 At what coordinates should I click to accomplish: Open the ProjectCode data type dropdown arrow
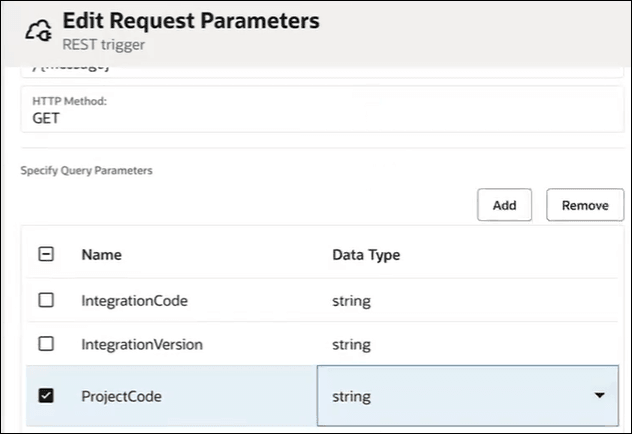[599, 396]
